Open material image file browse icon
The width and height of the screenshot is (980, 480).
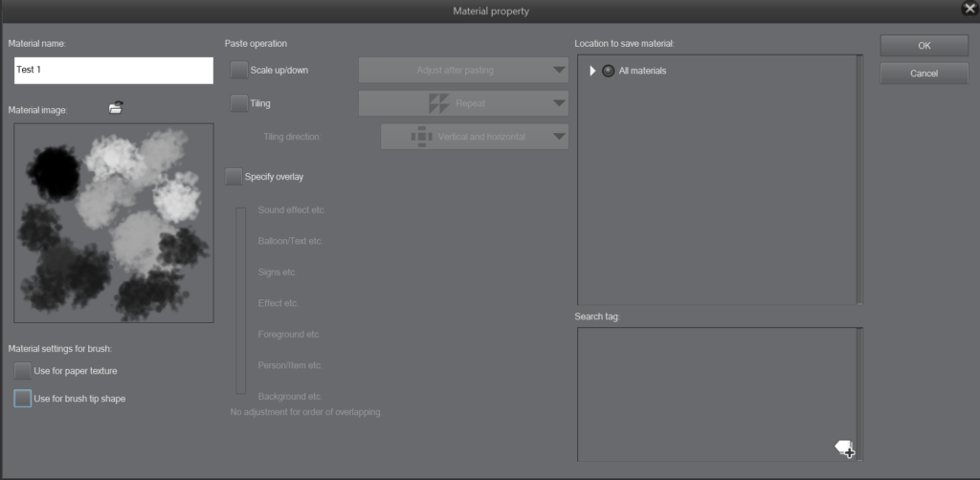pos(116,107)
